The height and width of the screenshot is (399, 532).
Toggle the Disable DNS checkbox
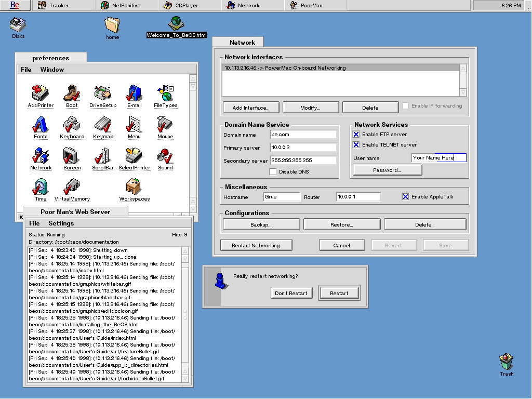pyautogui.click(x=273, y=172)
